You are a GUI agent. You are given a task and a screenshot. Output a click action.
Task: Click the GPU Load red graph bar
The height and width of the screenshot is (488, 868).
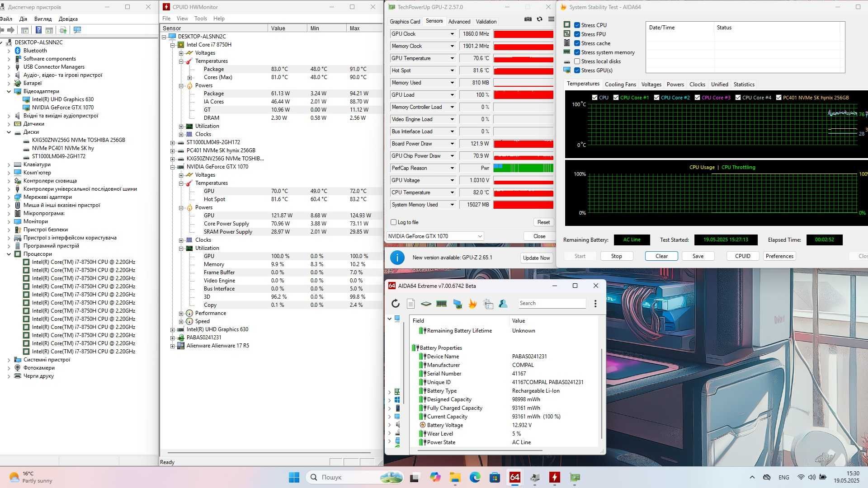click(x=523, y=95)
